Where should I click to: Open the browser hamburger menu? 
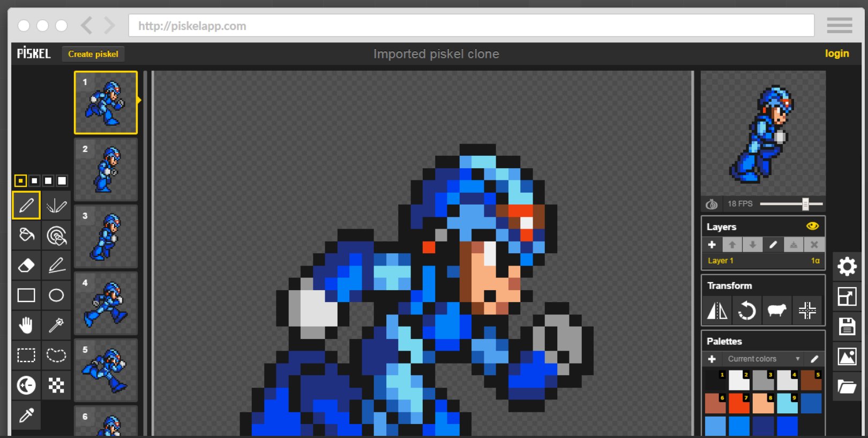pos(840,25)
